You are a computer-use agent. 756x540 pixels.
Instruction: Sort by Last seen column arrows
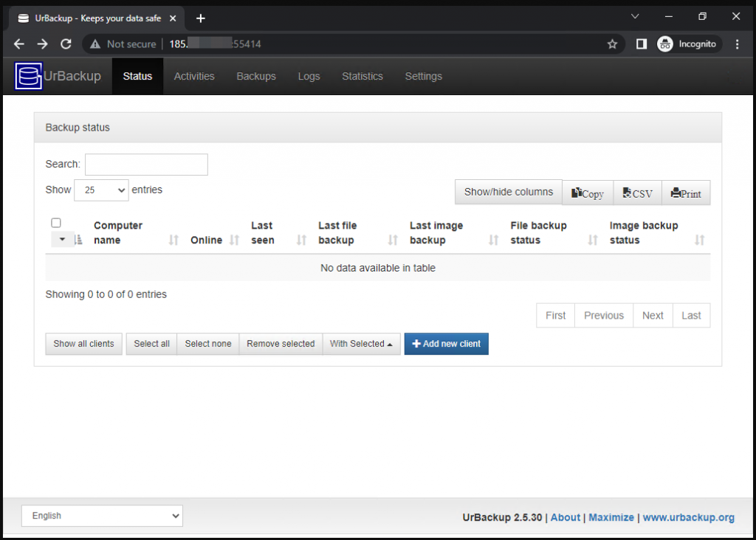tap(301, 240)
